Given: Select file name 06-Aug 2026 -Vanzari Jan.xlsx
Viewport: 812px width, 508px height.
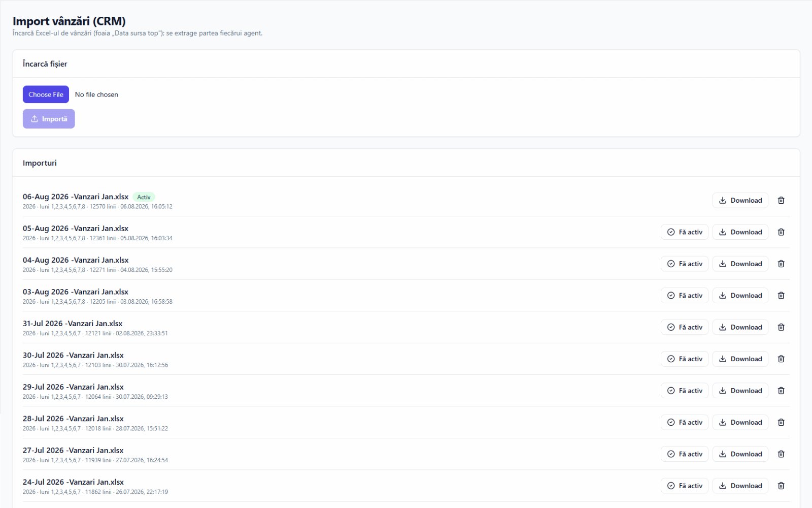Looking at the screenshot, I should 76,197.
